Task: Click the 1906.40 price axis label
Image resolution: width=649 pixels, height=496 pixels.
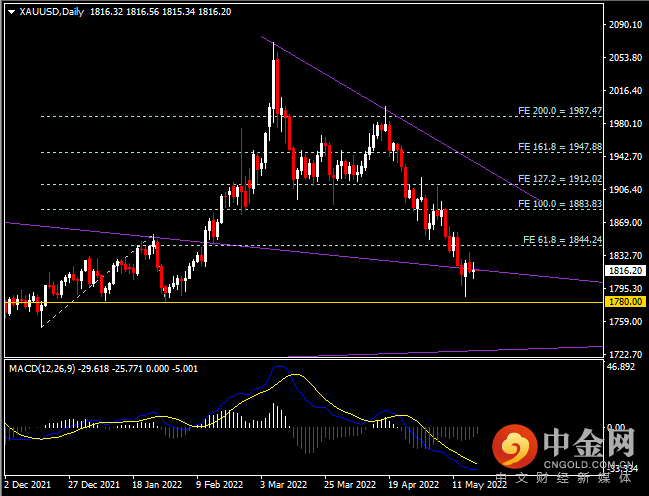Action: [625, 190]
